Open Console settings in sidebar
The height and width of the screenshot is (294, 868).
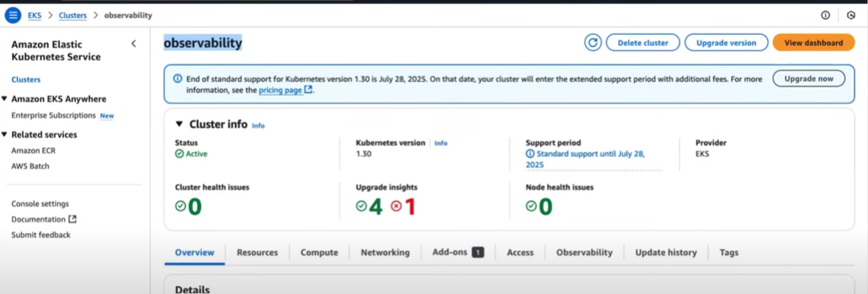[x=41, y=203]
